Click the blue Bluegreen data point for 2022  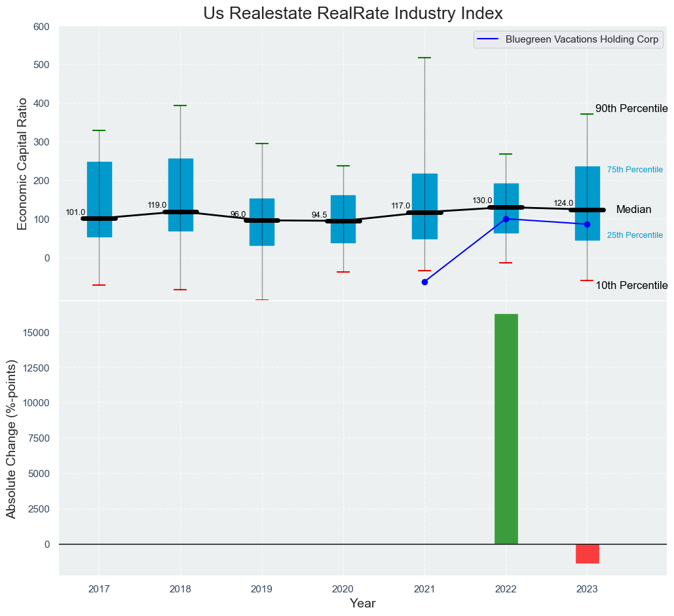(506, 219)
